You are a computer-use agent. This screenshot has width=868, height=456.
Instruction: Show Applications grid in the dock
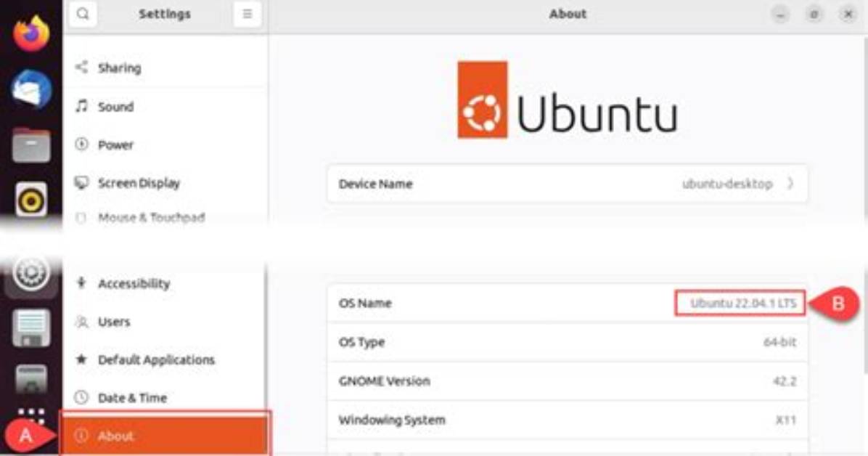click(x=31, y=416)
